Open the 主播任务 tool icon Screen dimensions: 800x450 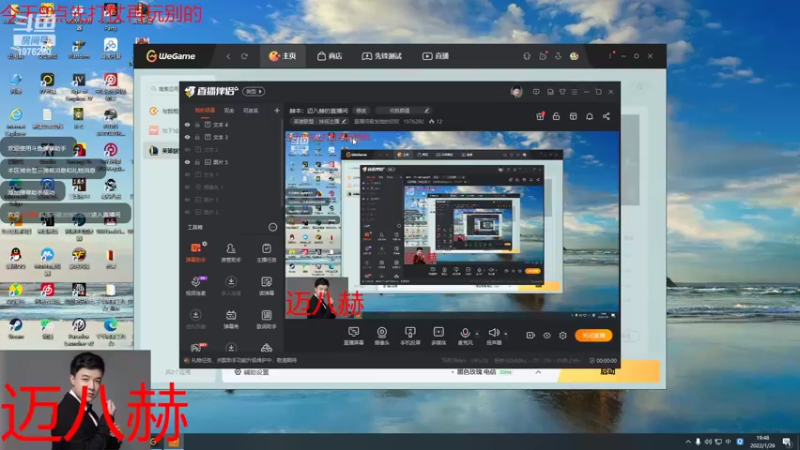point(266,252)
